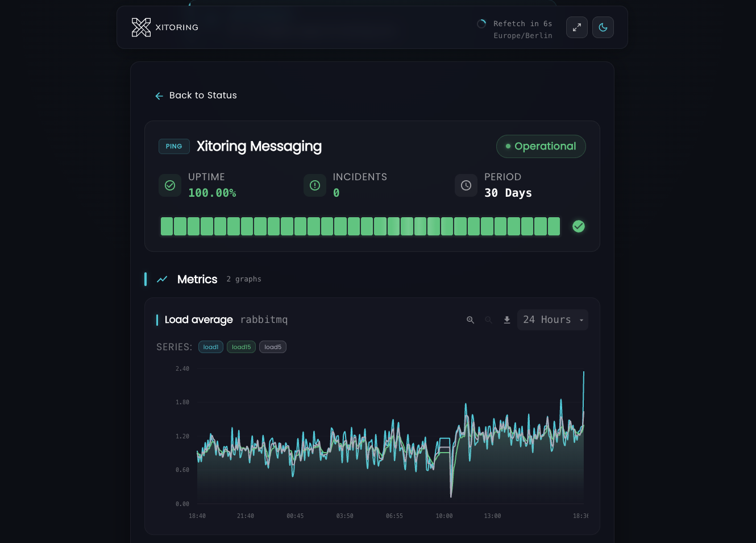Click the latest spike on the load graph
The height and width of the screenshot is (543, 756).
click(x=583, y=374)
